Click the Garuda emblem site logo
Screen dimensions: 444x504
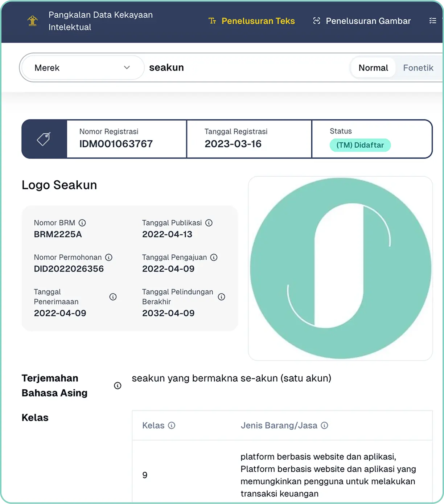click(33, 21)
